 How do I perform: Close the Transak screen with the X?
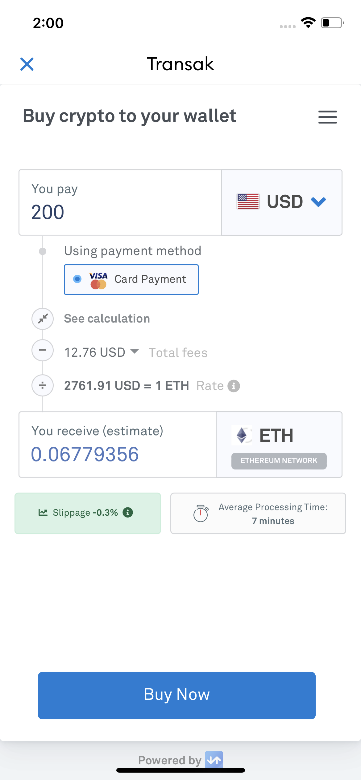pyautogui.click(x=27, y=64)
